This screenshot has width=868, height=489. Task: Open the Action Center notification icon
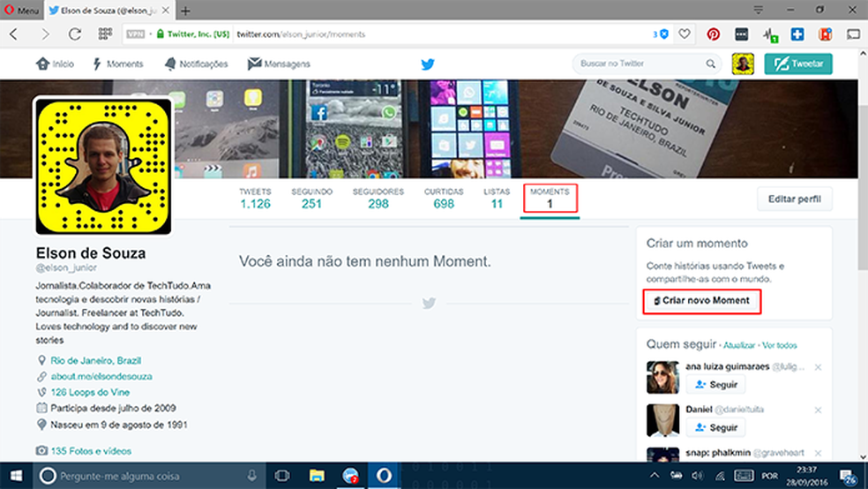848,477
